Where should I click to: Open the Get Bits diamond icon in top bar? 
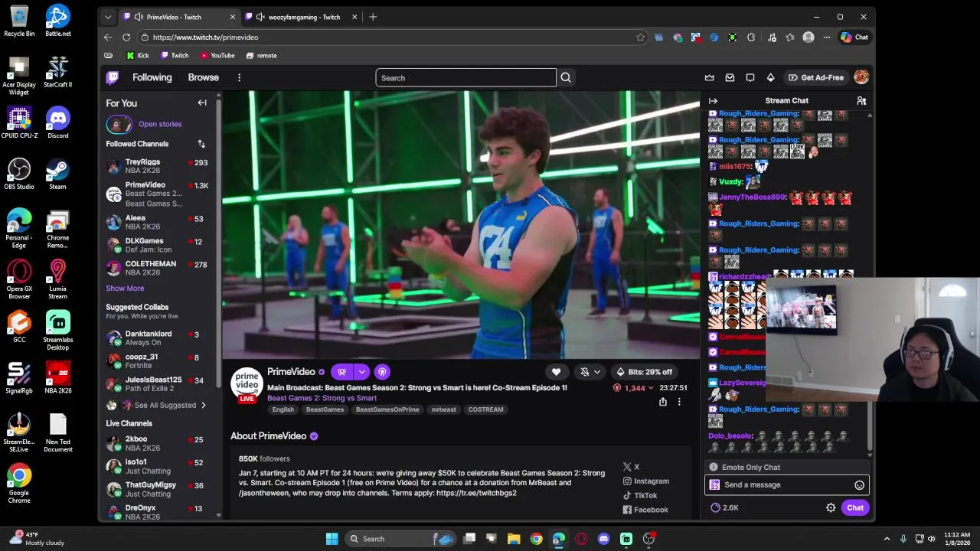[770, 77]
